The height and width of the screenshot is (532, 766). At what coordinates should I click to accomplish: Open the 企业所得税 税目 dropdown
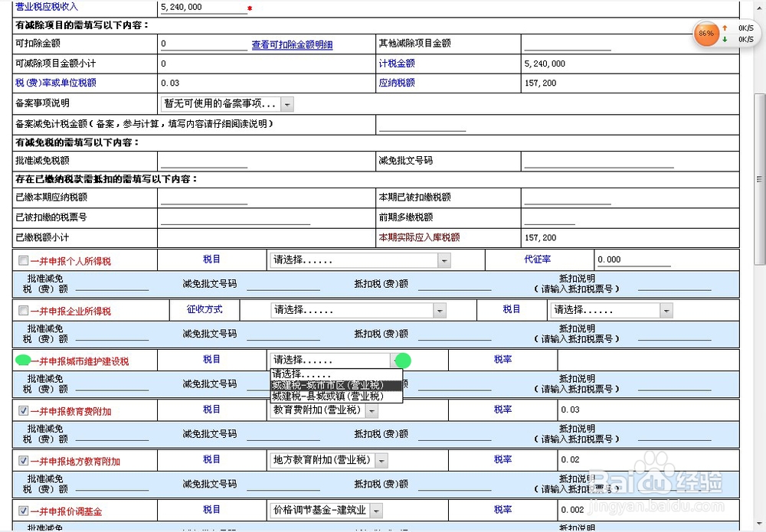pos(611,310)
